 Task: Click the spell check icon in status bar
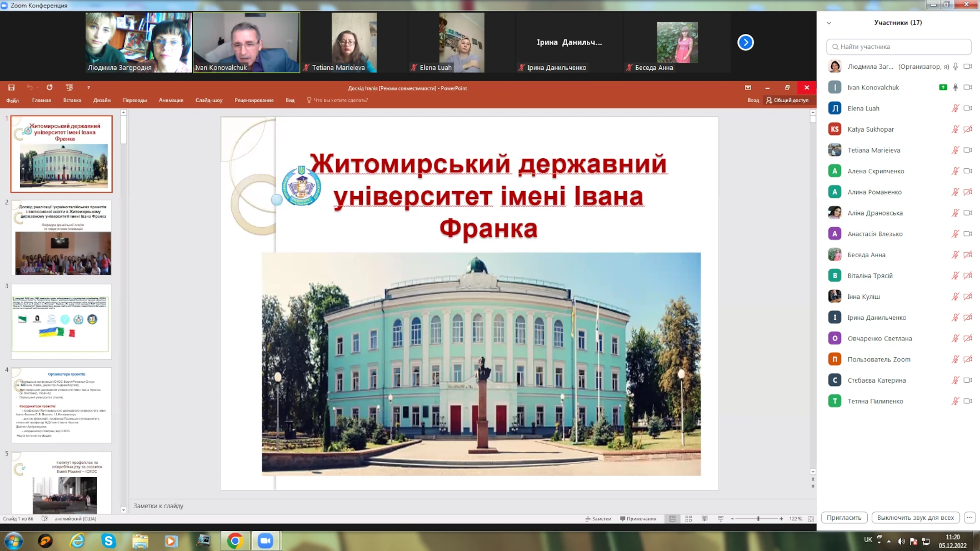(x=44, y=519)
